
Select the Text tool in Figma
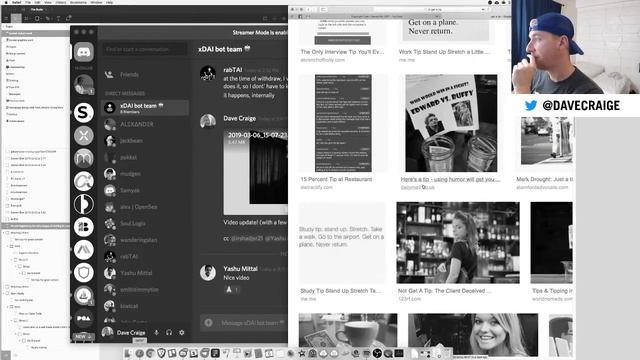[x=58, y=18]
